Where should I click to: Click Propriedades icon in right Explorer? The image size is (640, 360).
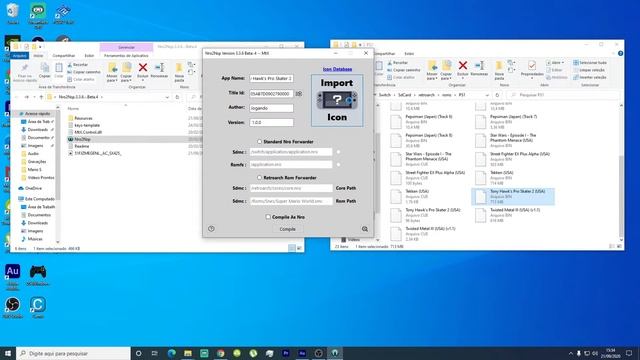532,69
